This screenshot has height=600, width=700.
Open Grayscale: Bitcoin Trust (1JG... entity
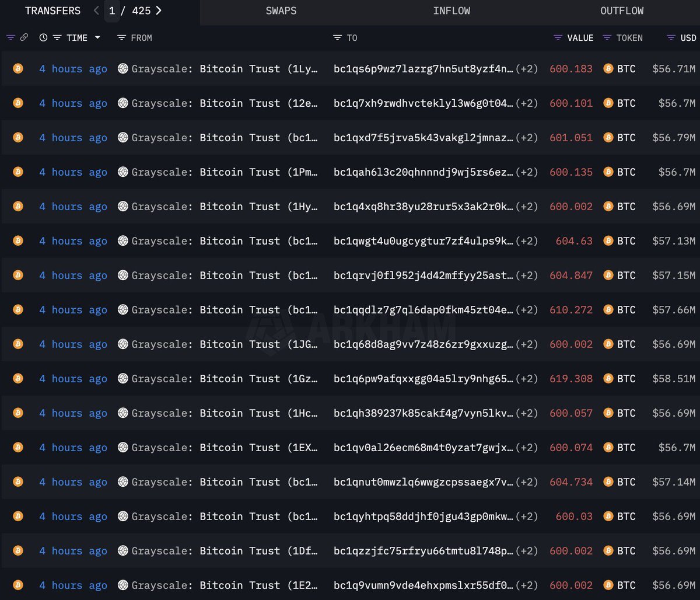225,344
